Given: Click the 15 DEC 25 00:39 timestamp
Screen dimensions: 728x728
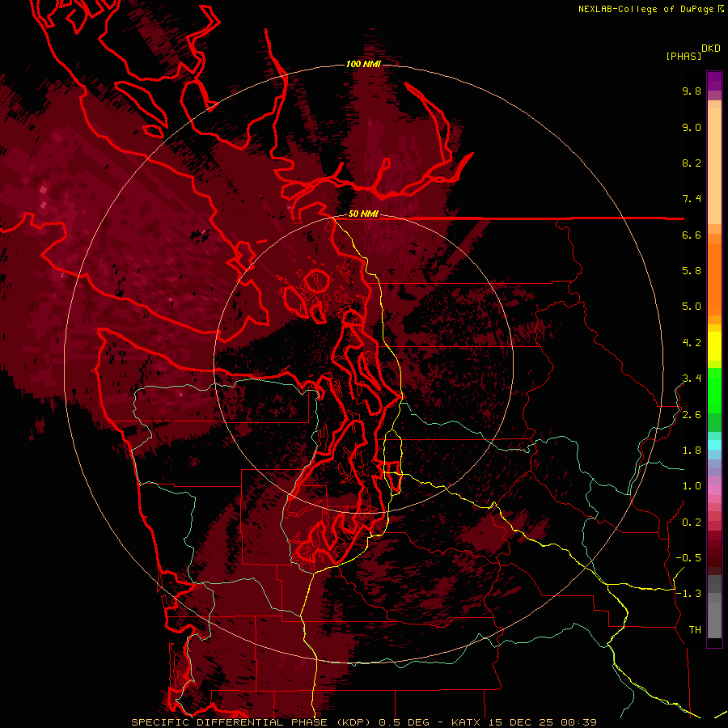Looking at the screenshot, I should coord(542,722).
